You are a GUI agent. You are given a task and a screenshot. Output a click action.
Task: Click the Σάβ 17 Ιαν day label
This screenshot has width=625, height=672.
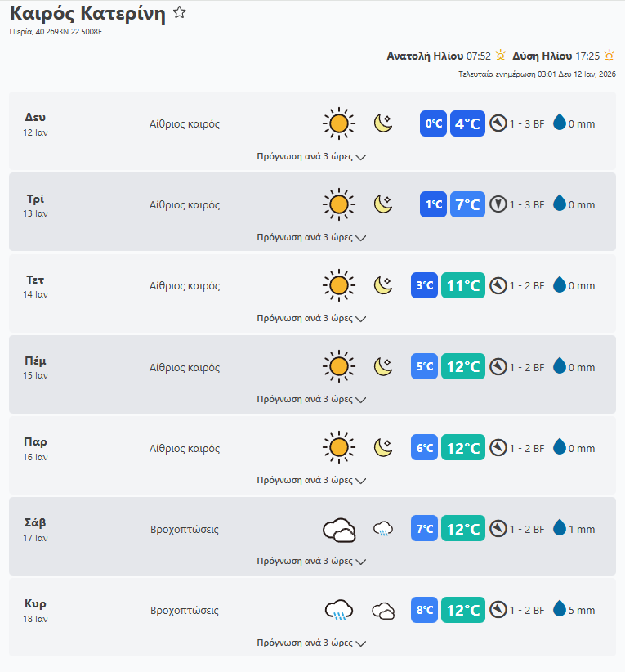click(x=36, y=529)
